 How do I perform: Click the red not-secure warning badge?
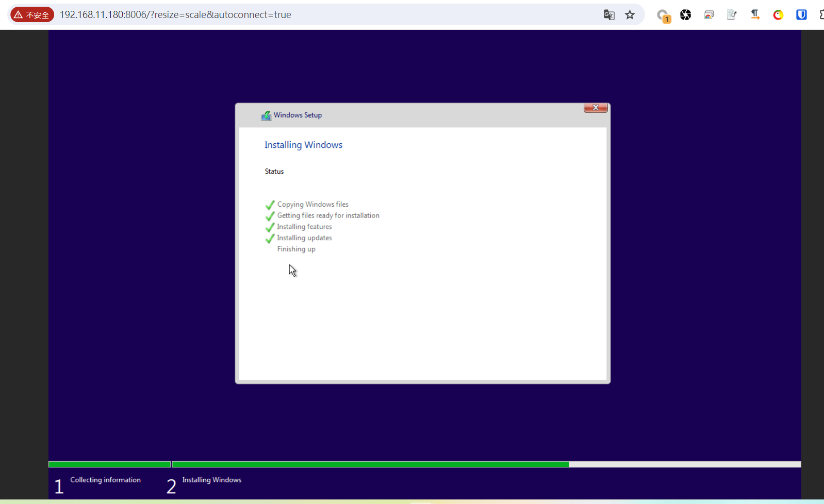32,15
